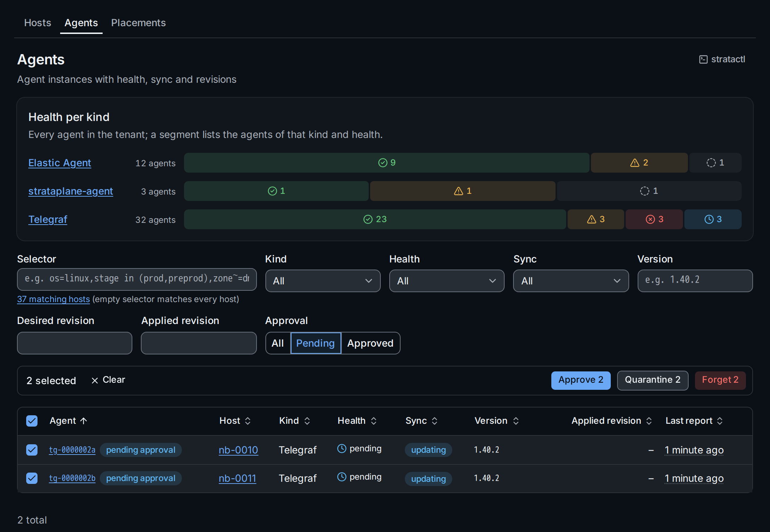
Task: Switch to the Agents tab
Action: (x=81, y=23)
